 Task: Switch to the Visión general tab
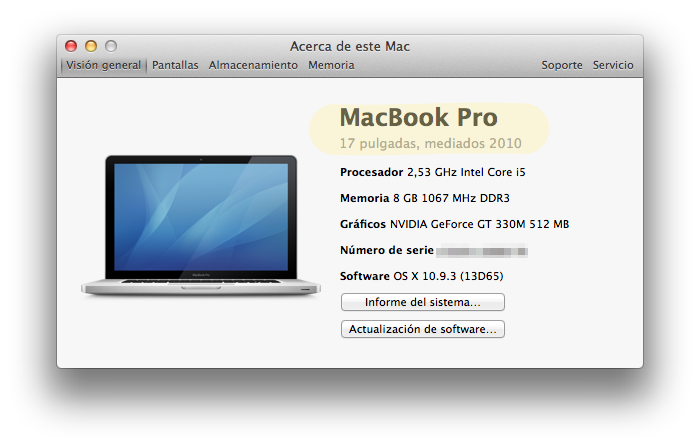click(x=103, y=66)
